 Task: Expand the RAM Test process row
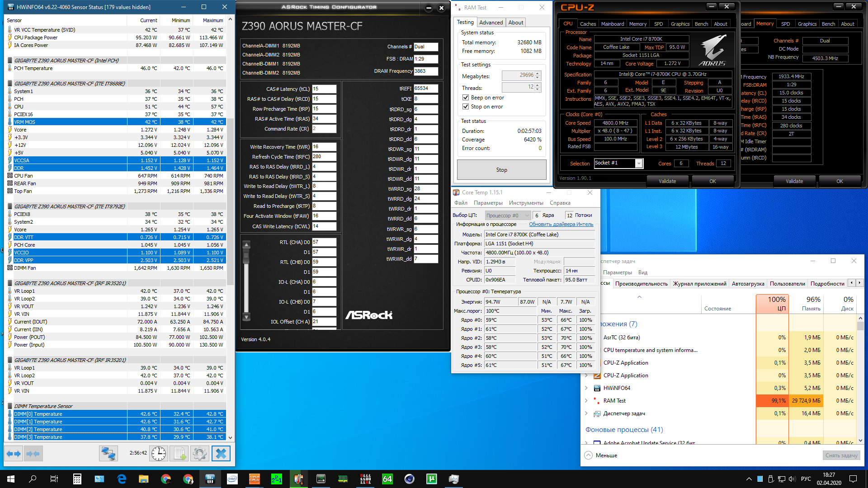(x=586, y=401)
